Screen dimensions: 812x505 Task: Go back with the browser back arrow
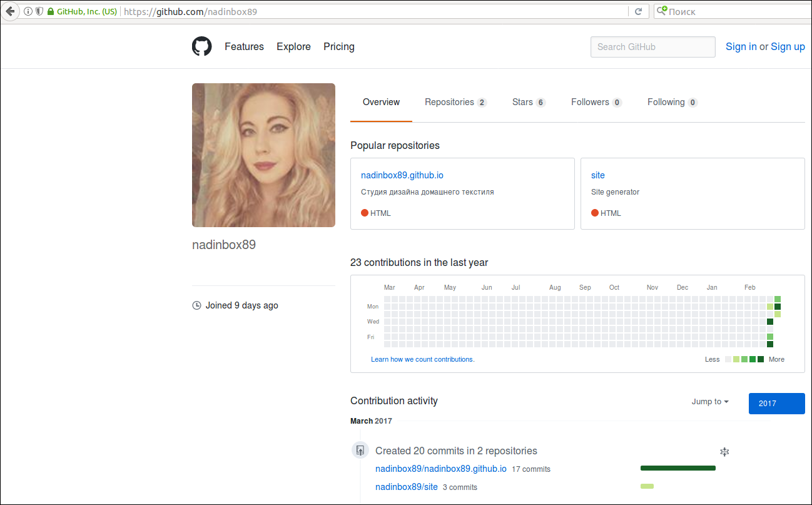point(10,11)
